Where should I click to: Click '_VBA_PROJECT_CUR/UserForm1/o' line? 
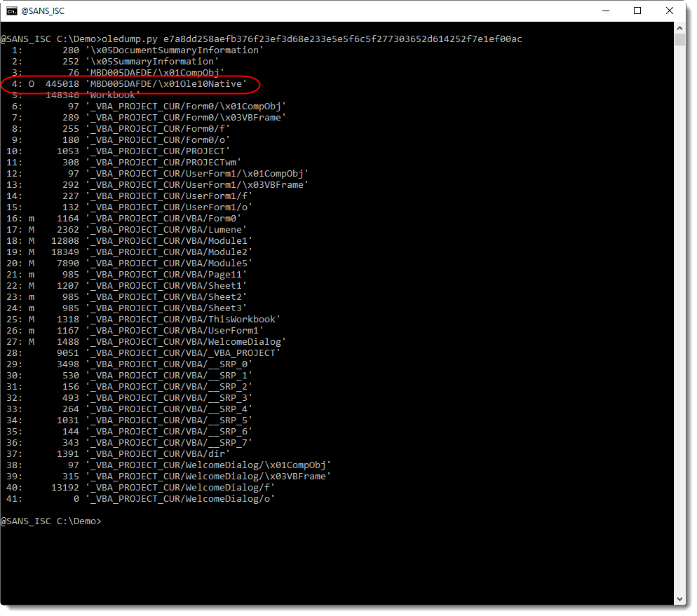pyautogui.click(x=129, y=207)
